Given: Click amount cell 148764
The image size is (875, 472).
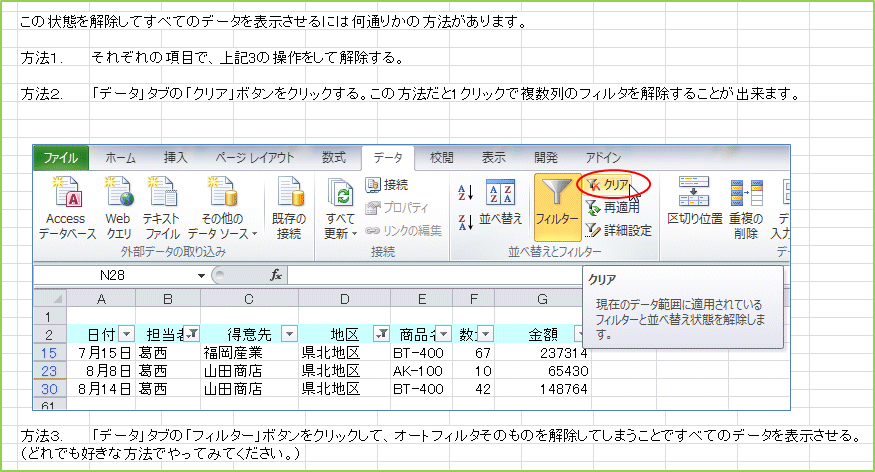Looking at the screenshot, I should point(542,389).
